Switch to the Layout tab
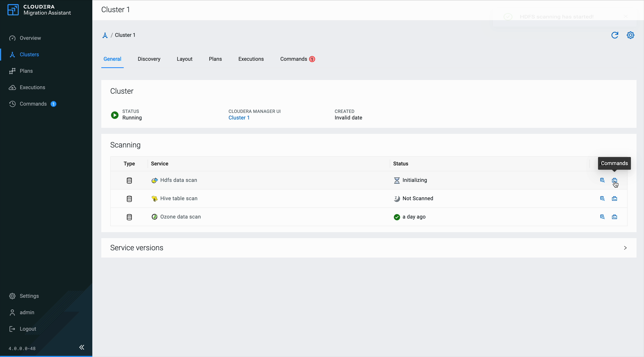Viewport: 644px width, 357px height. (184, 59)
